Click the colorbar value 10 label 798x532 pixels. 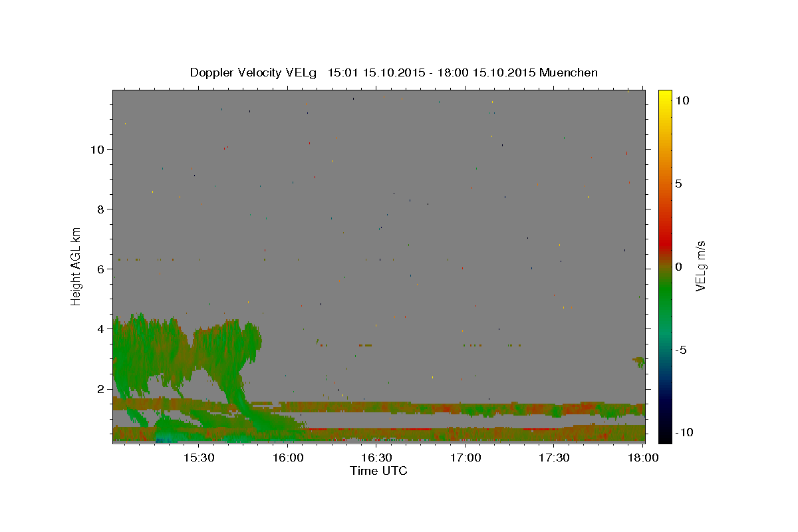pos(682,100)
